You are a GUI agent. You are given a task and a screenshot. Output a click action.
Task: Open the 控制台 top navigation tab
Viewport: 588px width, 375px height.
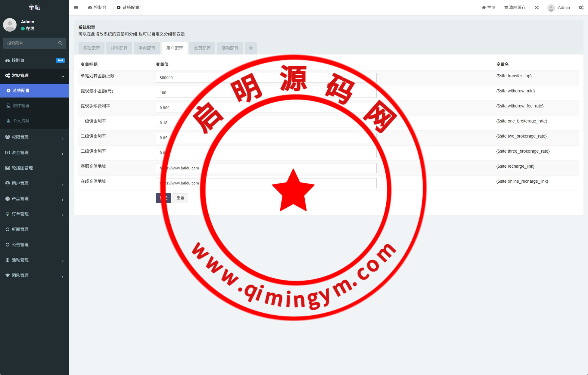97,8
